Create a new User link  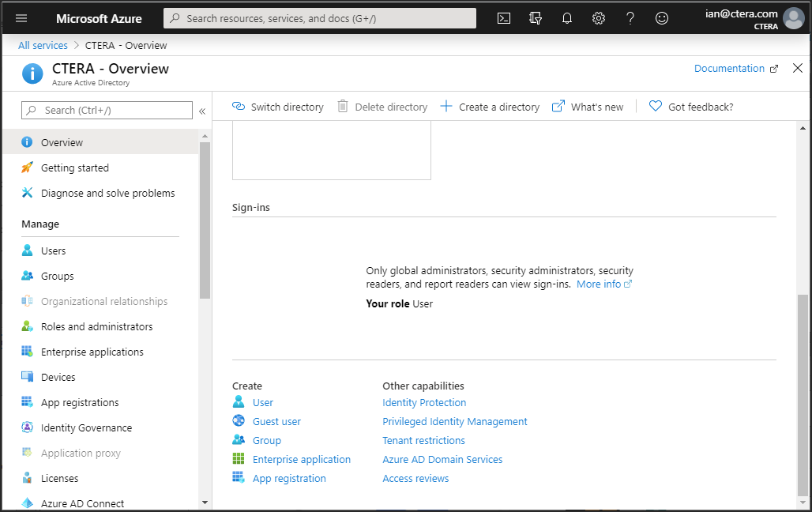pyautogui.click(x=262, y=402)
